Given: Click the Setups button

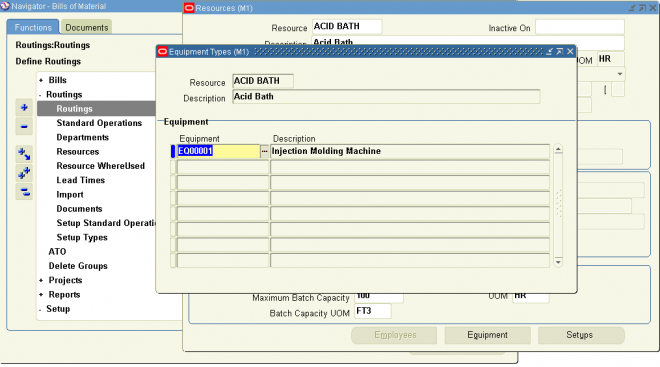Looking at the screenshot, I should [x=580, y=335].
